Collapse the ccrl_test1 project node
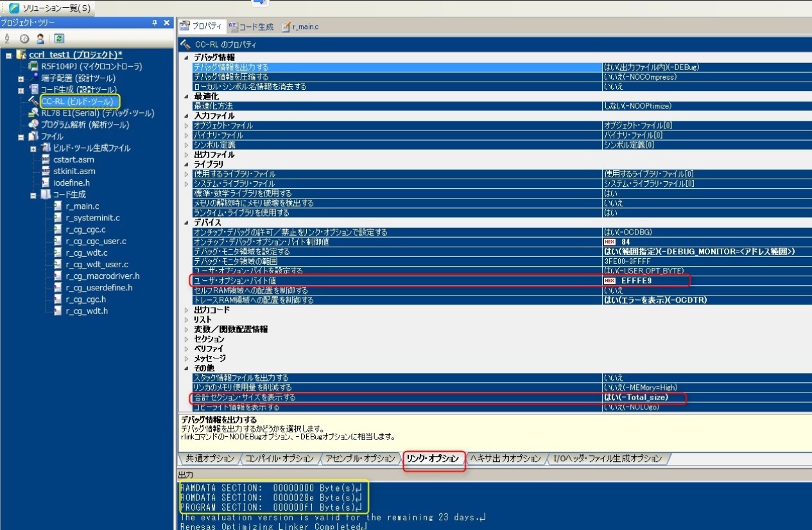The height and width of the screenshot is (530, 812). [9, 56]
